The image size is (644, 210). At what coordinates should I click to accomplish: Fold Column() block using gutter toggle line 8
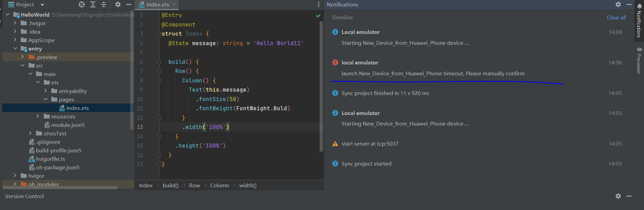159,81
